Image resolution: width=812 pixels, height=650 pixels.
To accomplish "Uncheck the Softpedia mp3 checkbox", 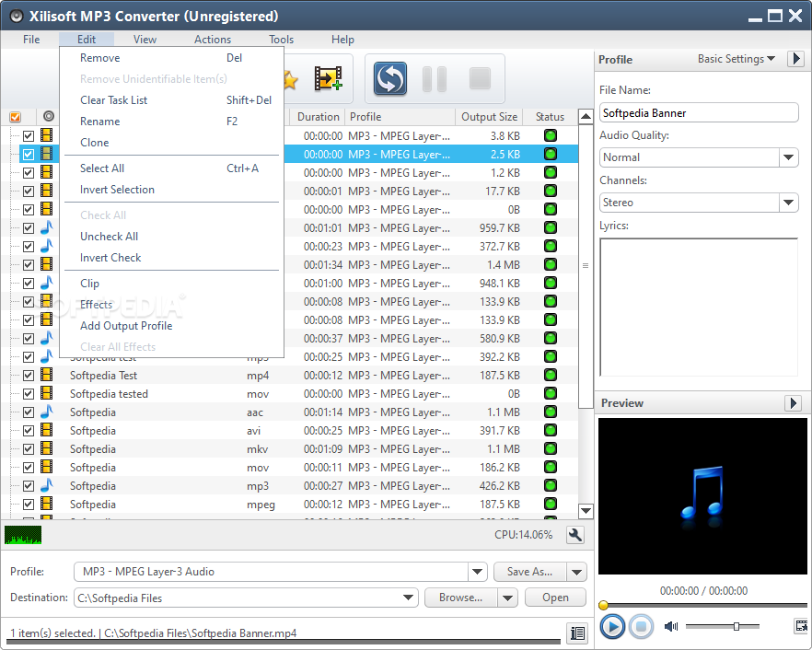I will [29, 486].
